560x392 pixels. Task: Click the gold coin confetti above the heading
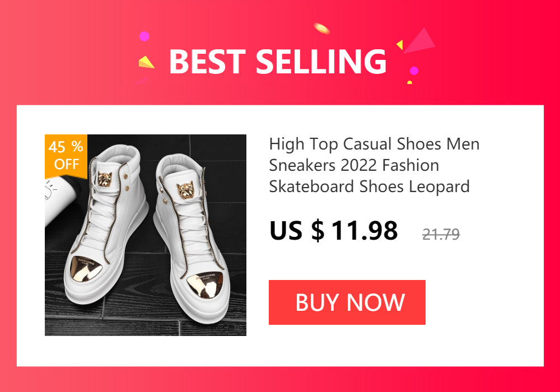[321, 28]
